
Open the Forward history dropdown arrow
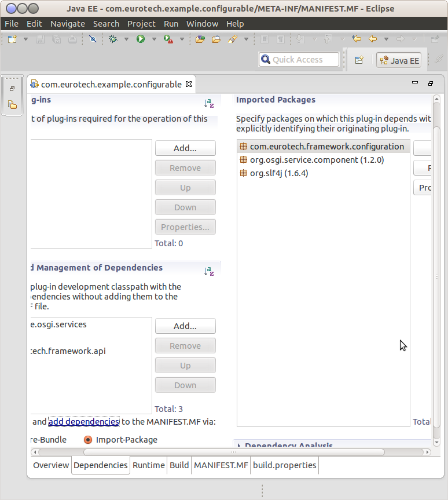click(414, 39)
